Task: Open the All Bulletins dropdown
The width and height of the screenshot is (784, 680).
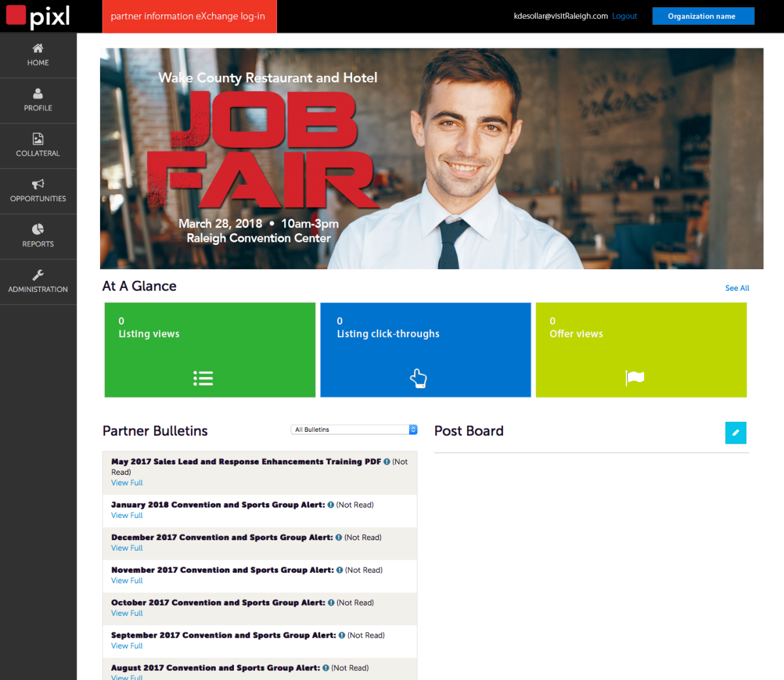Action: pyautogui.click(x=354, y=429)
